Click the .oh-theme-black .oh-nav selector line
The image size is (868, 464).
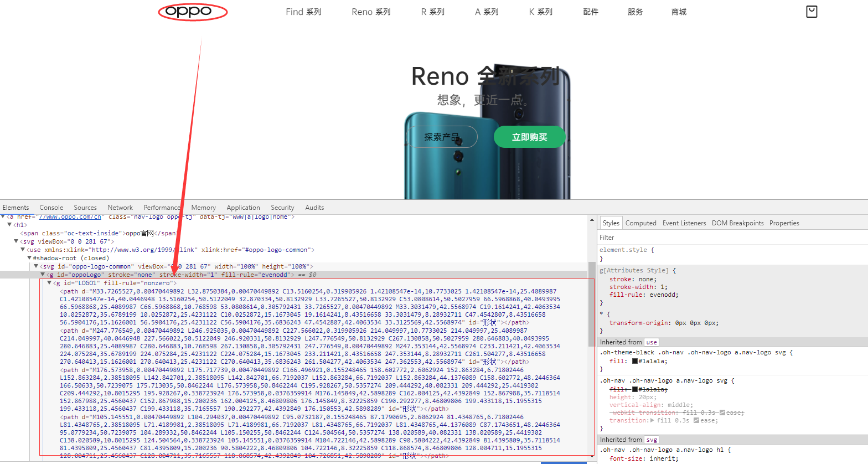tap(696, 352)
